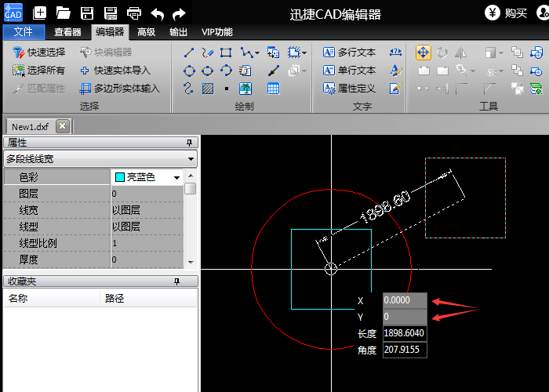Pin the 收藏夹 panel
This screenshot has width=549, height=392.
point(189,281)
